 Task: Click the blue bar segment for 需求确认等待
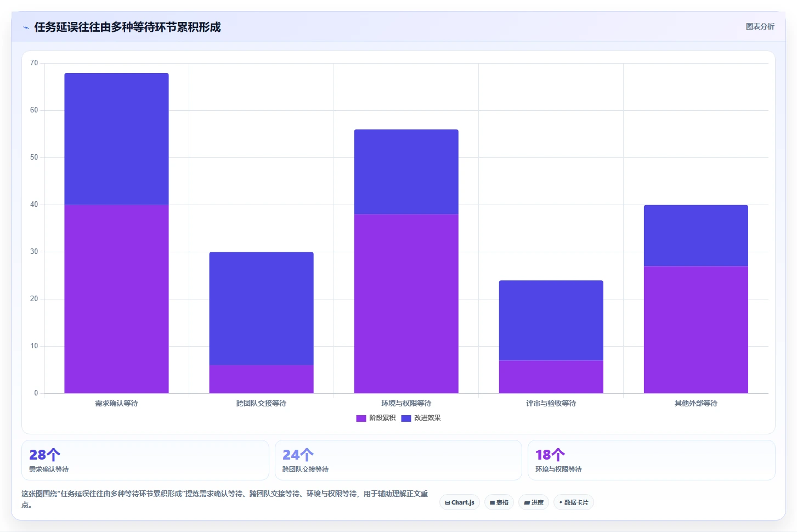[116, 139]
